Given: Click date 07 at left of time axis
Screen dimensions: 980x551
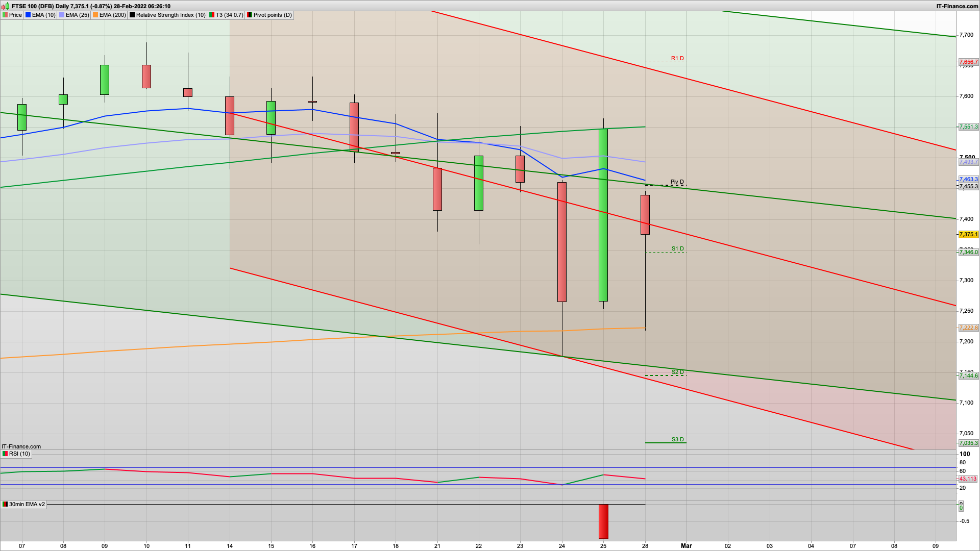Looking at the screenshot, I should (x=22, y=546).
